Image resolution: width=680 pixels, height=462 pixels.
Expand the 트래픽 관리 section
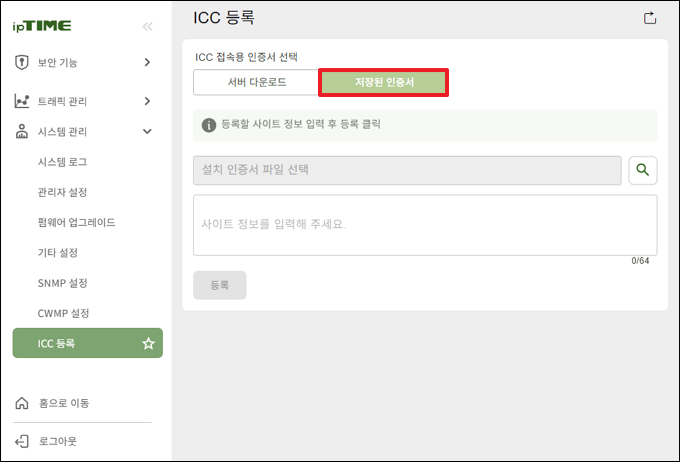(x=147, y=101)
